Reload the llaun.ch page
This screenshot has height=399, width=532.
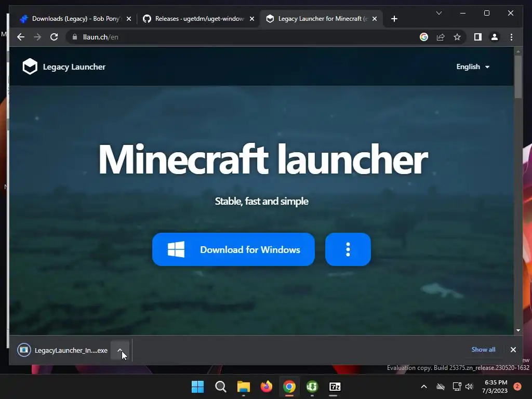coord(54,37)
